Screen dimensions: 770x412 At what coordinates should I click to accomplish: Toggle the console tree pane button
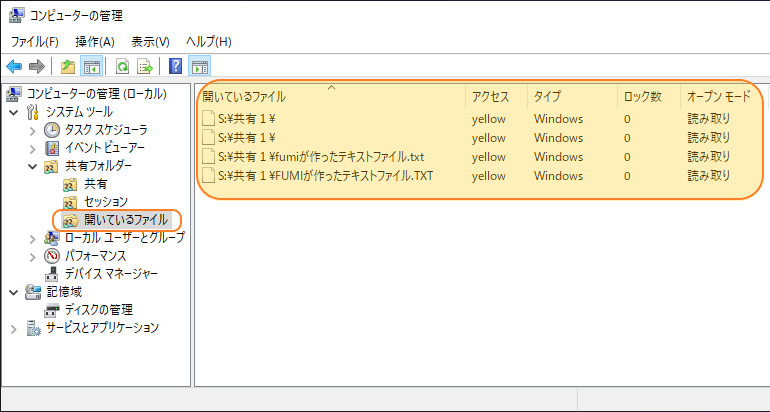[91, 66]
